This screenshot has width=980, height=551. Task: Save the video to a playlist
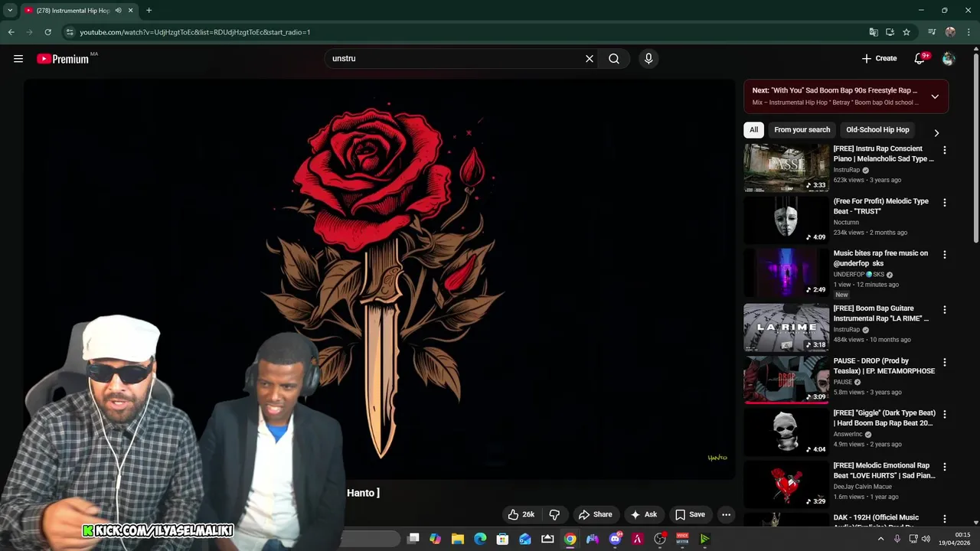click(690, 514)
